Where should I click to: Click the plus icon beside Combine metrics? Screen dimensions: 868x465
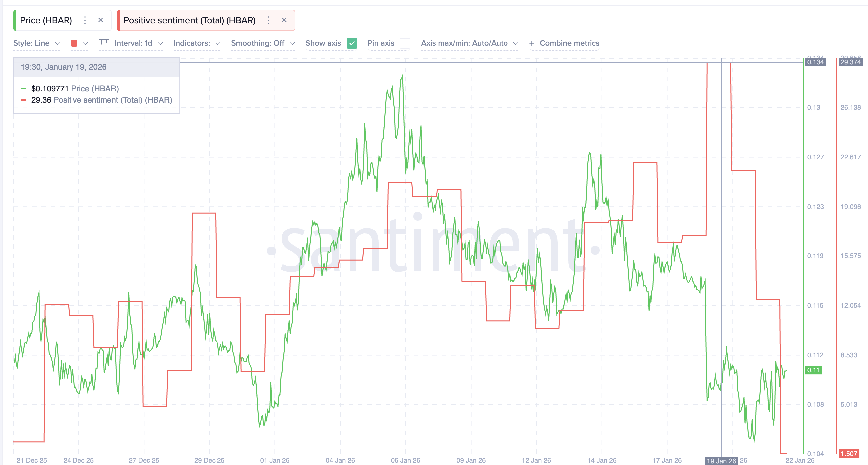(532, 43)
